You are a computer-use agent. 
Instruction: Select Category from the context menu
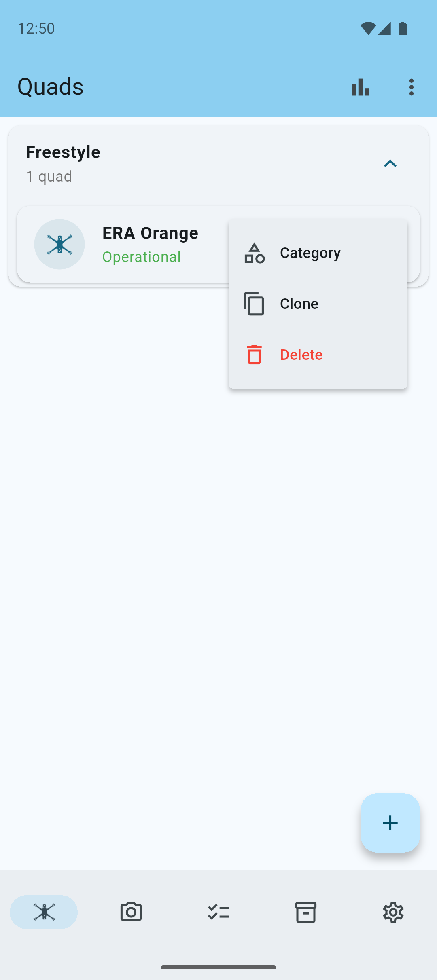click(x=318, y=253)
